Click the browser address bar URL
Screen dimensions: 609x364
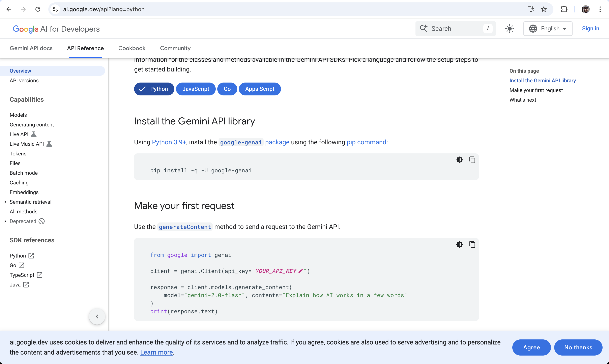[104, 9]
